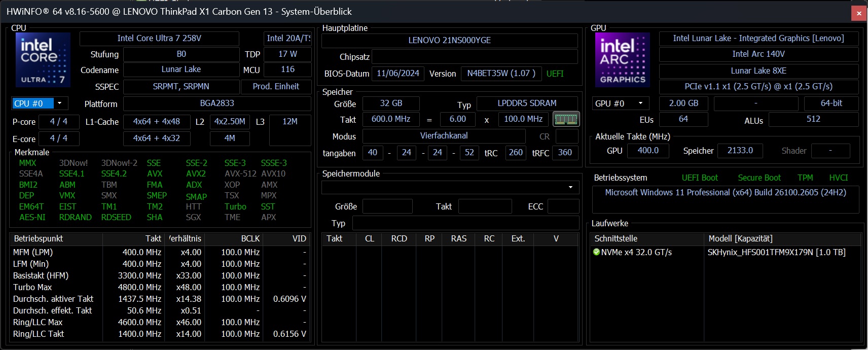Click the CL timing column header
Viewport: 868px width, 350px height.
coord(370,238)
